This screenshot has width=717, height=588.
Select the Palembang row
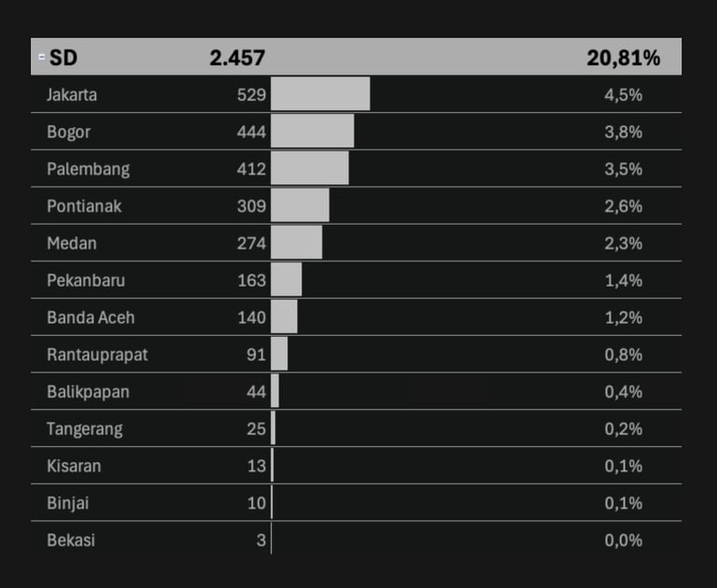[357, 168]
